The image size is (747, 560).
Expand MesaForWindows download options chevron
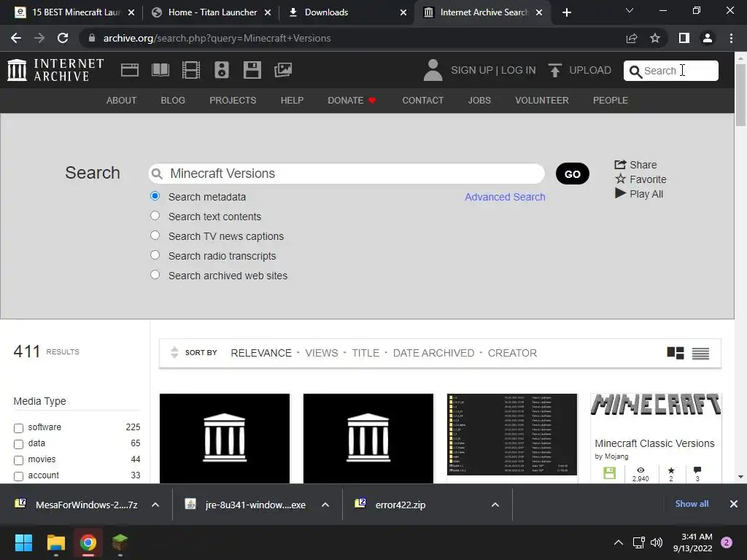click(155, 505)
